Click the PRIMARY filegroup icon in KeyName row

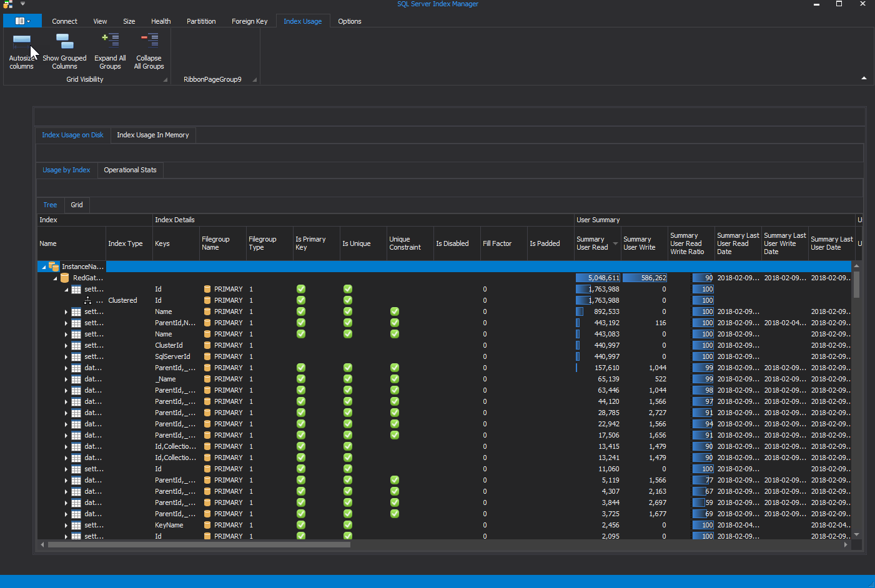[x=207, y=525]
